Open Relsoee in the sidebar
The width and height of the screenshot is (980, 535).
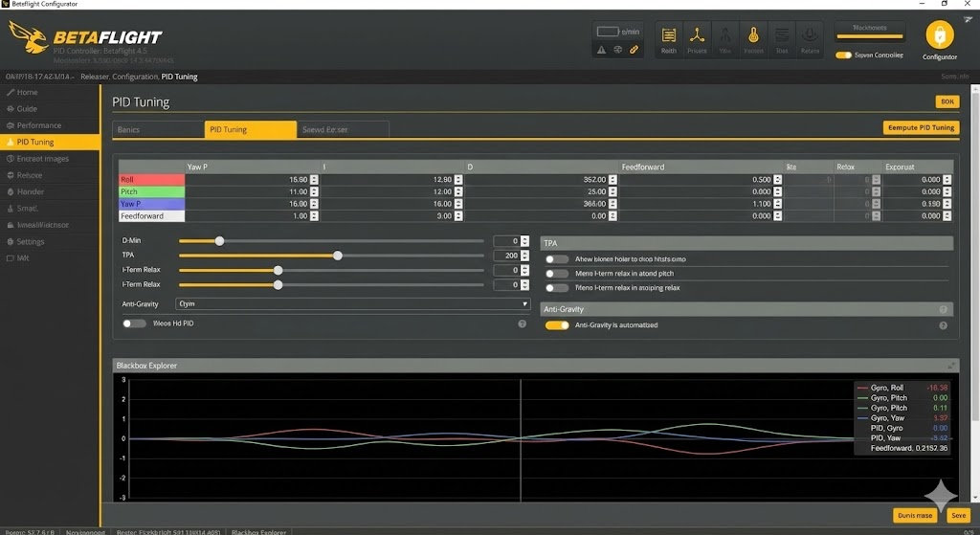(50, 175)
